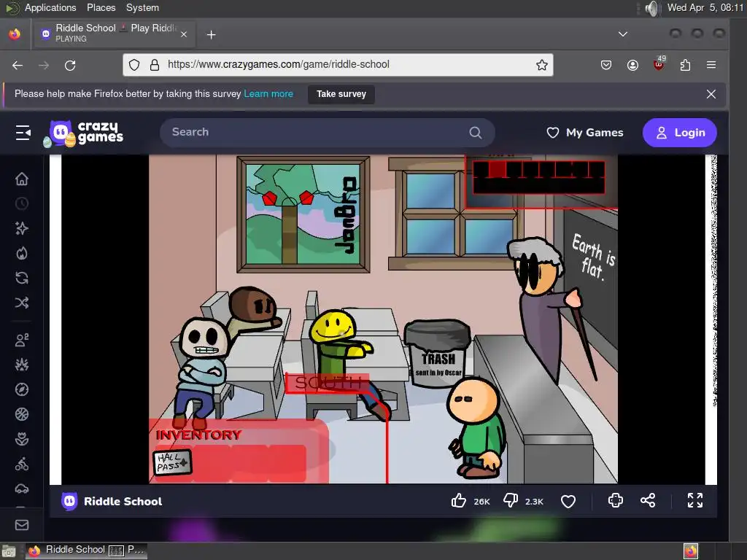The height and width of the screenshot is (560, 747).
Task: Open the Places menu
Action: pyautogui.click(x=101, y=7)
